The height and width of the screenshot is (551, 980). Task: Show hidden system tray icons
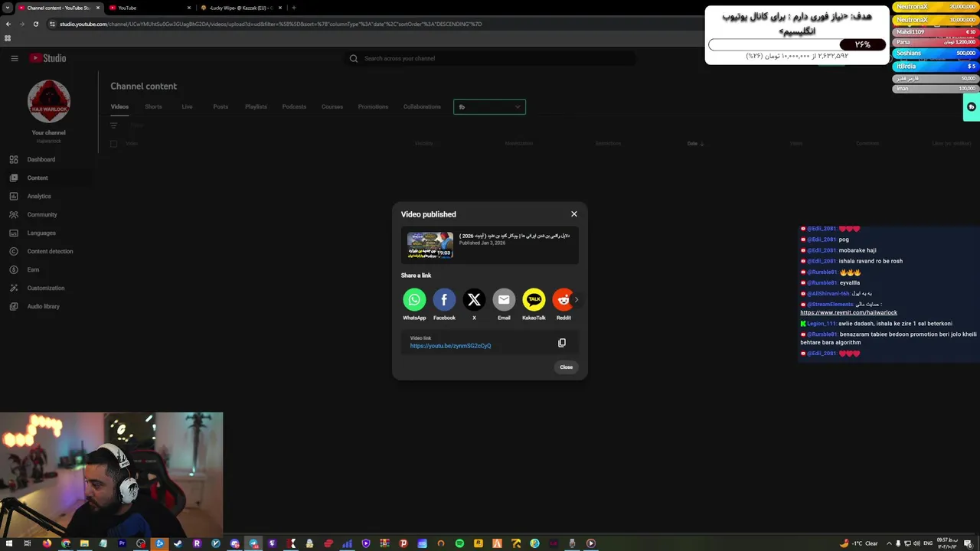(x=890, y=543)
